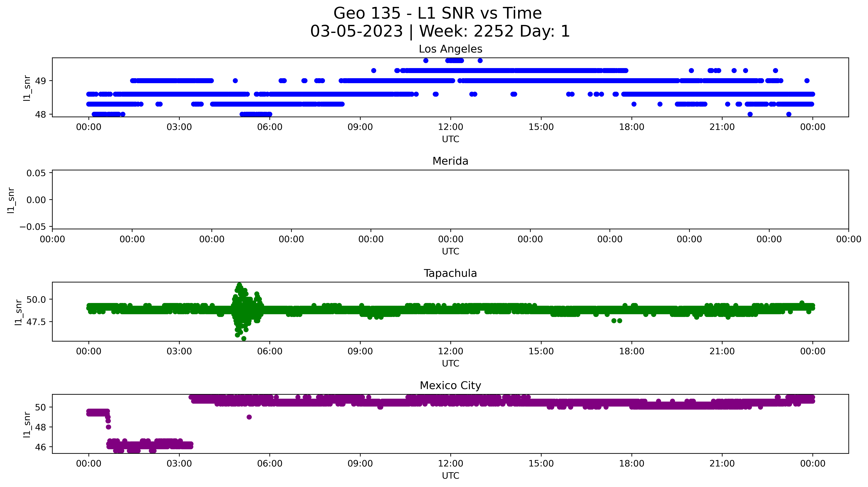Image resolution: width=868 pixels, height=487 pixels.
Task: Click the '50.0' y-tick on Tapachula plot
Action: point(36,299)
